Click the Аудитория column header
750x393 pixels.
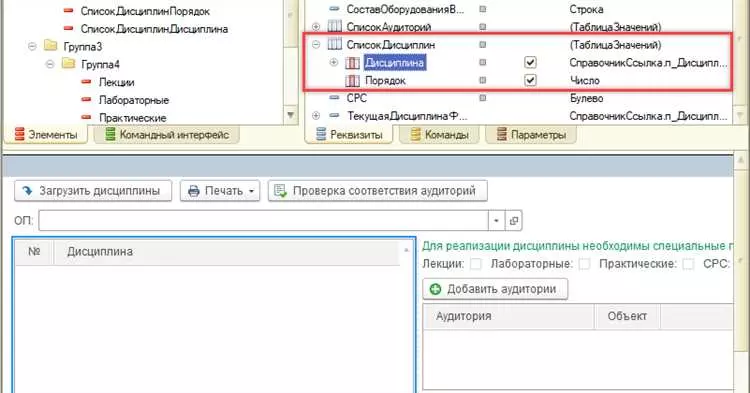click(508, 316)
